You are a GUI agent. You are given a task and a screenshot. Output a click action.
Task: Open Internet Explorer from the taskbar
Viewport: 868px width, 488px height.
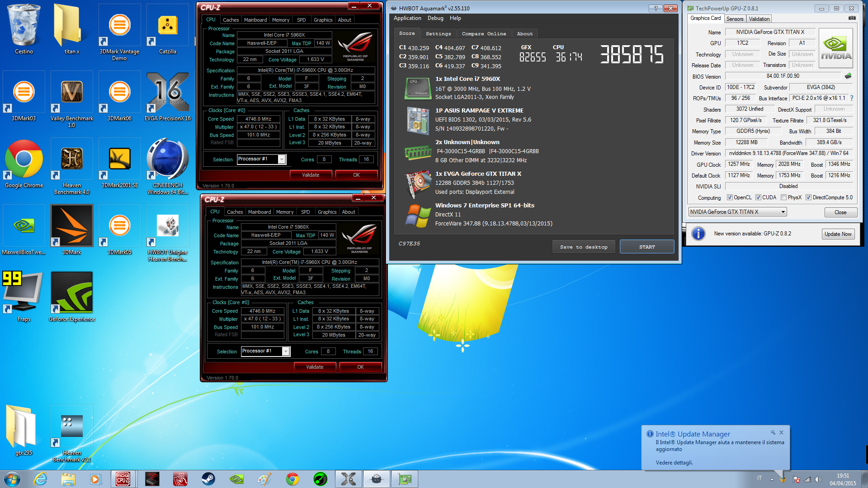(x=40, y=479)
